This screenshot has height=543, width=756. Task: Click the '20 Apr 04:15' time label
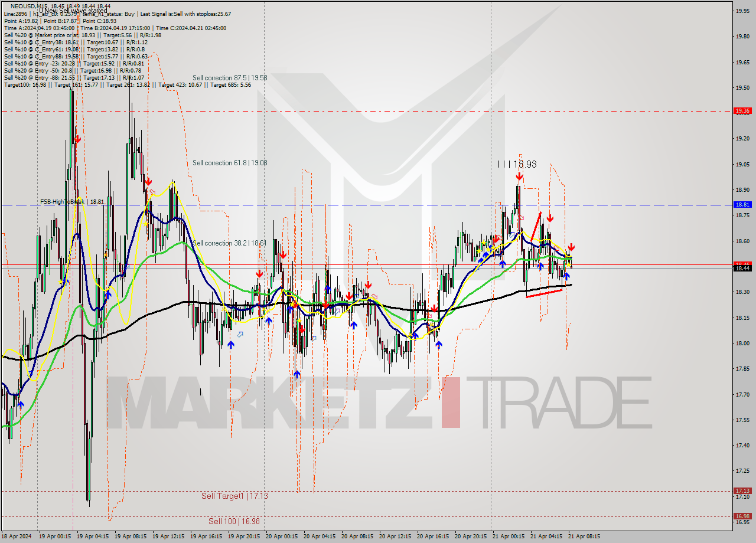point(320,537)
